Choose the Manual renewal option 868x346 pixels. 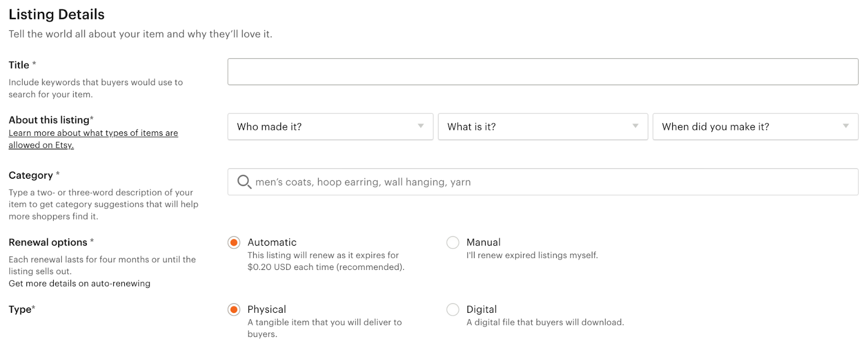[x=452, y=242]
